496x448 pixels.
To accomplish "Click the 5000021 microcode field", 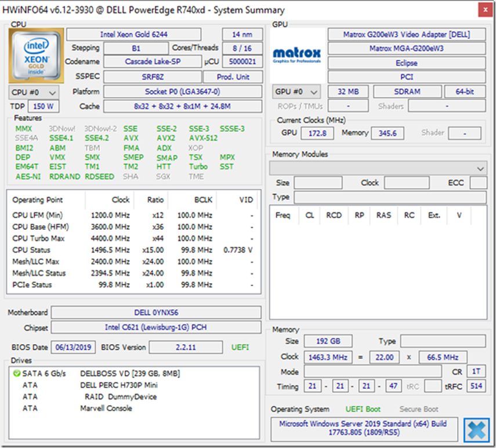I will (x=242, y=62).
